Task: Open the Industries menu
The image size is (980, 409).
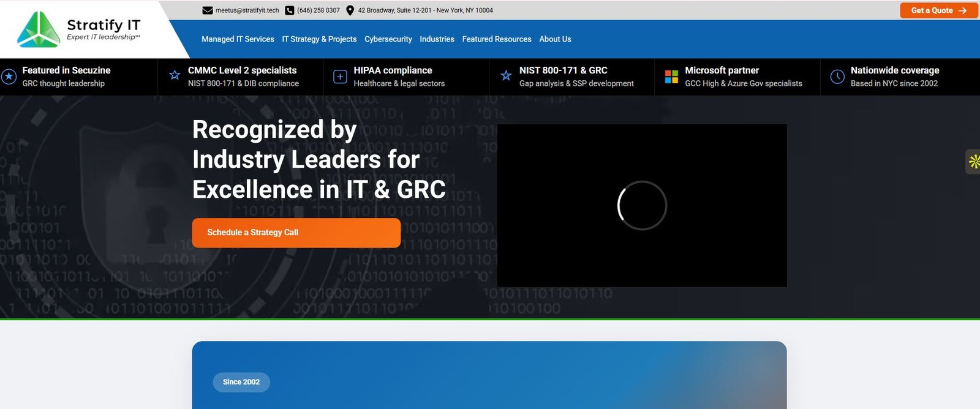Action: pos(437,39)
